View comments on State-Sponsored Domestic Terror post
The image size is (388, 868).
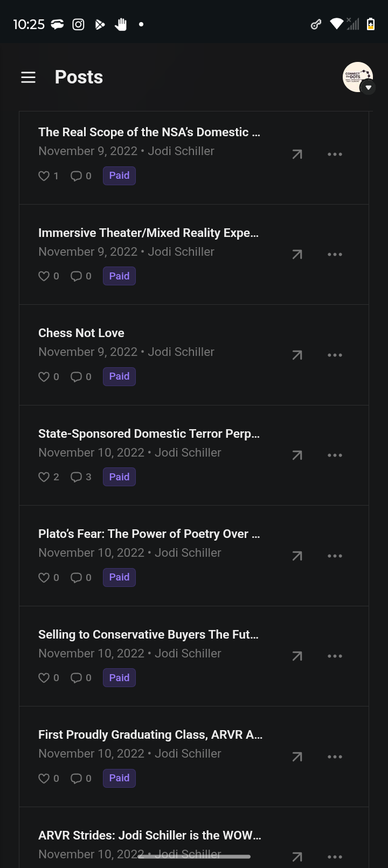77,477
